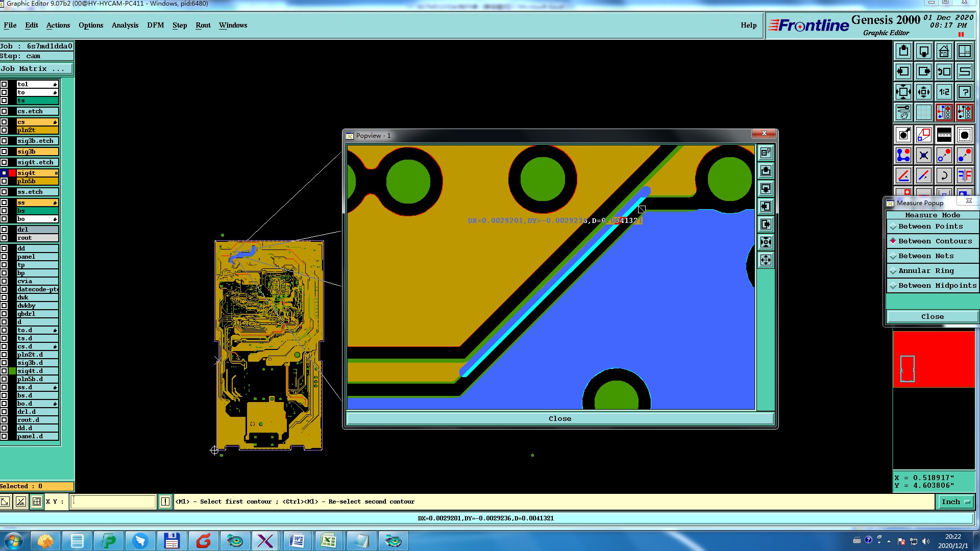Image resolution: width=980 pixels, height=551 pixels.
Task: Open the Job Matrix selector
Action: [x=36, y=69]
